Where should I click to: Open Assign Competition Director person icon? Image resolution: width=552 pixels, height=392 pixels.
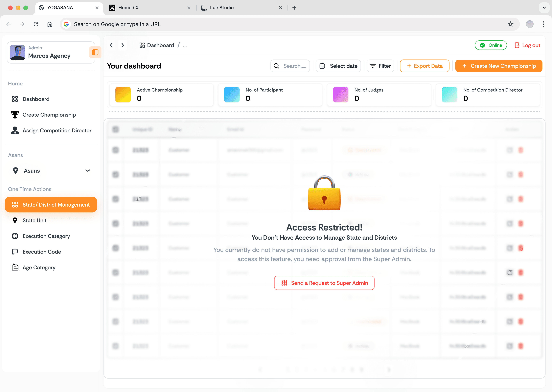point(15,130)
